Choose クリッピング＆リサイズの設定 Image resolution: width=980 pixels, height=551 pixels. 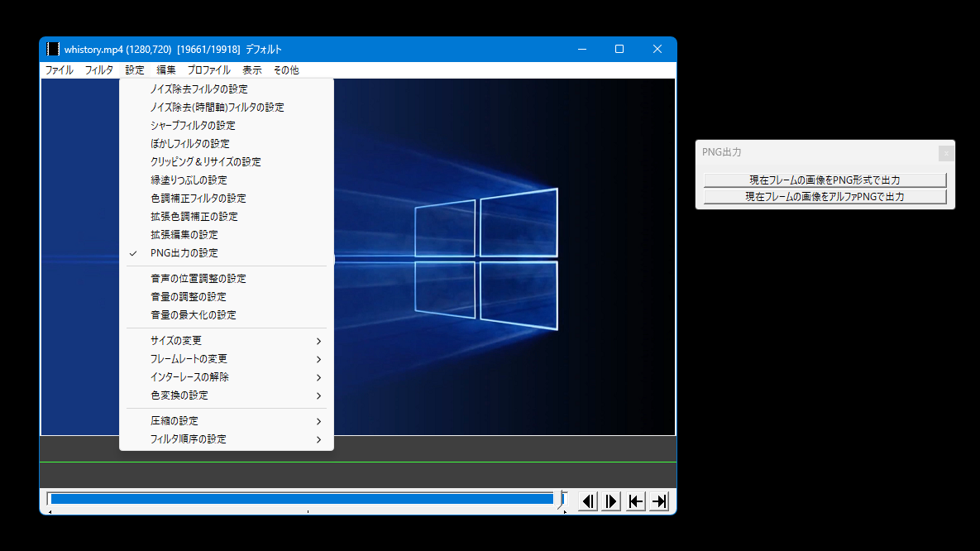(227, 162)
